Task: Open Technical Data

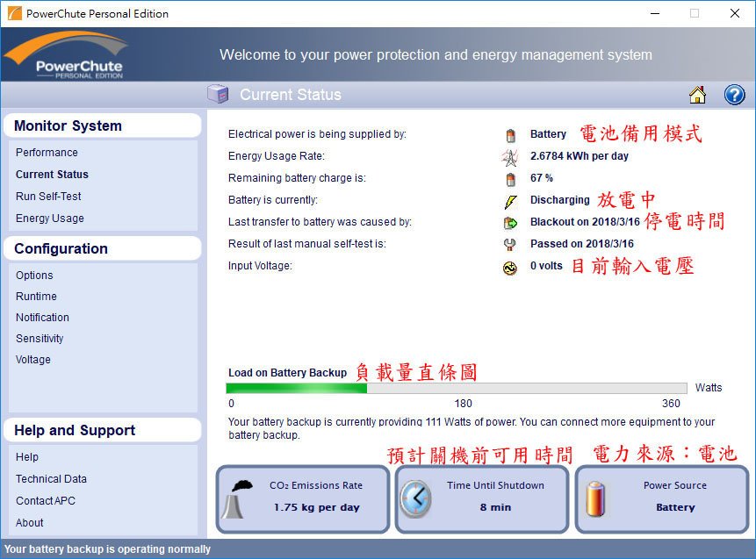Action: tap(51, 479)
